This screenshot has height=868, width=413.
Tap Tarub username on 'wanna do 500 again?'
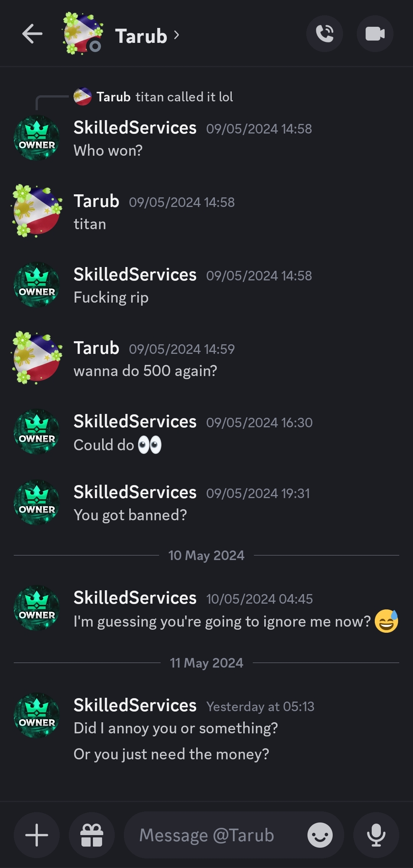tap(96, 348)
